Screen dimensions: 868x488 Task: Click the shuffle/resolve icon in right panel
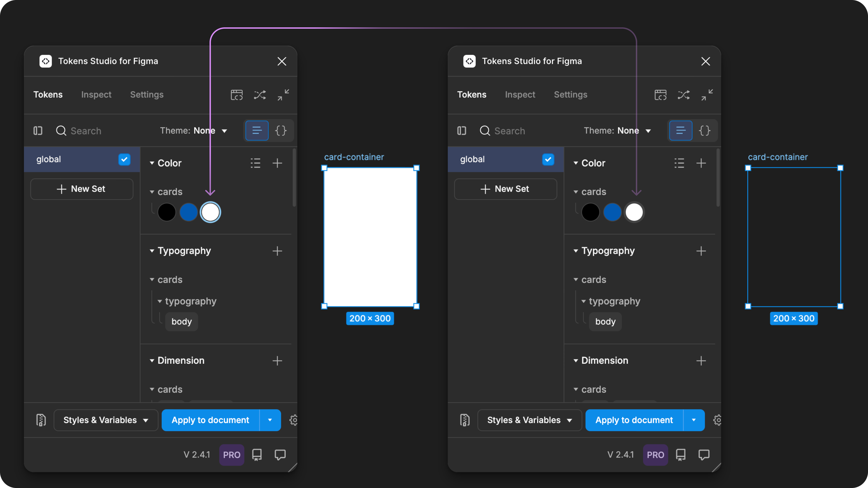coord(684,95)
